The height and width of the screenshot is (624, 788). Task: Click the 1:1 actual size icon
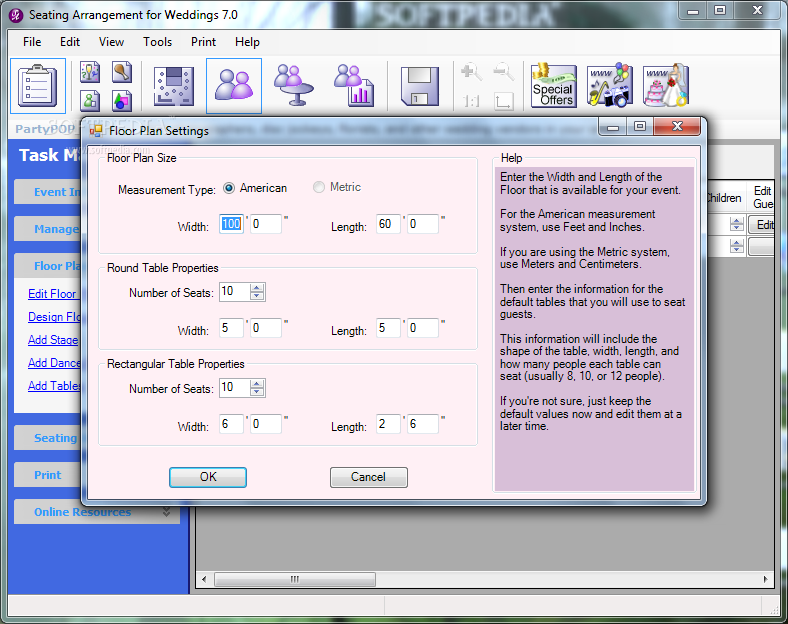click(x=471, y=101)
